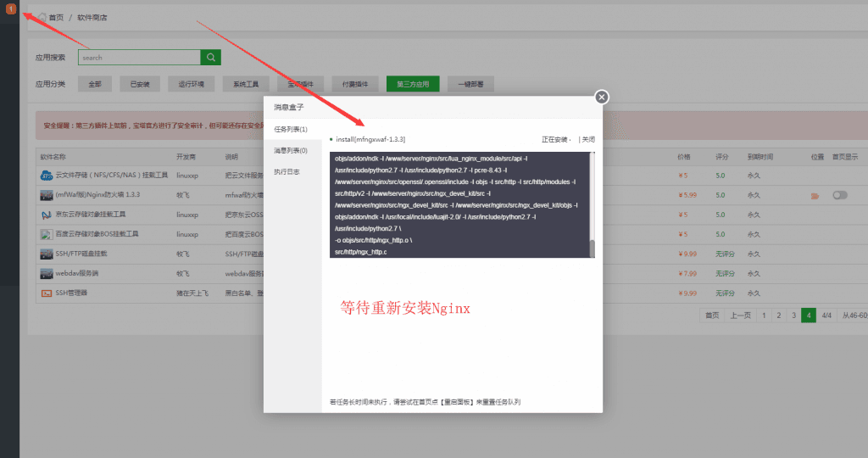
Task: Click the cloud file storage NFS tool icon
Action: (47, 176)
